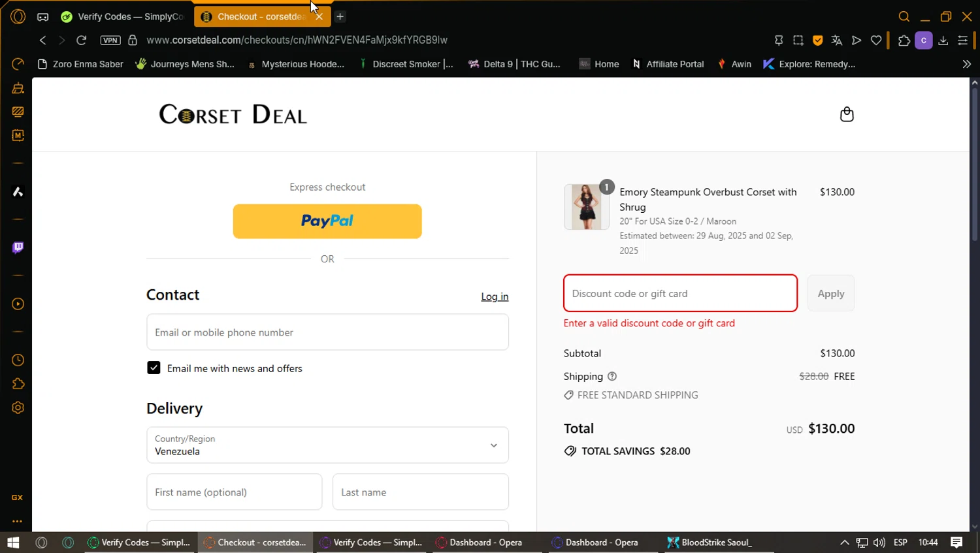The width and height of the screenshot is (980, 553).
Task: Open Extensions cube icon in sidebar
Action: [18, 384]
